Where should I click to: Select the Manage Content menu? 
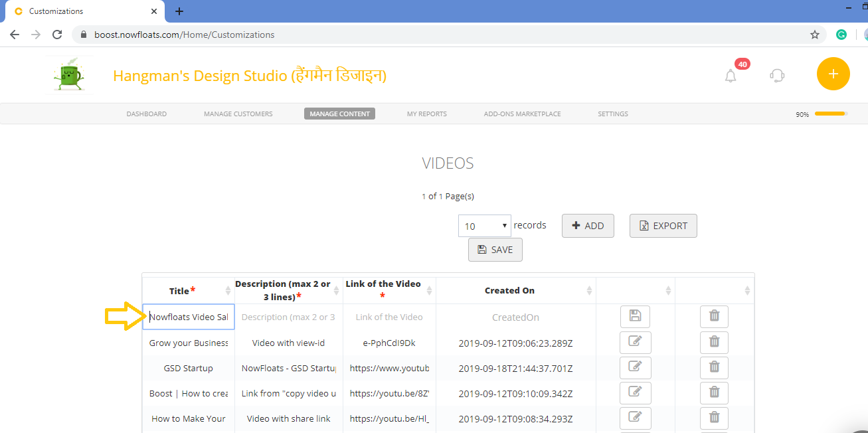point(339,114)
